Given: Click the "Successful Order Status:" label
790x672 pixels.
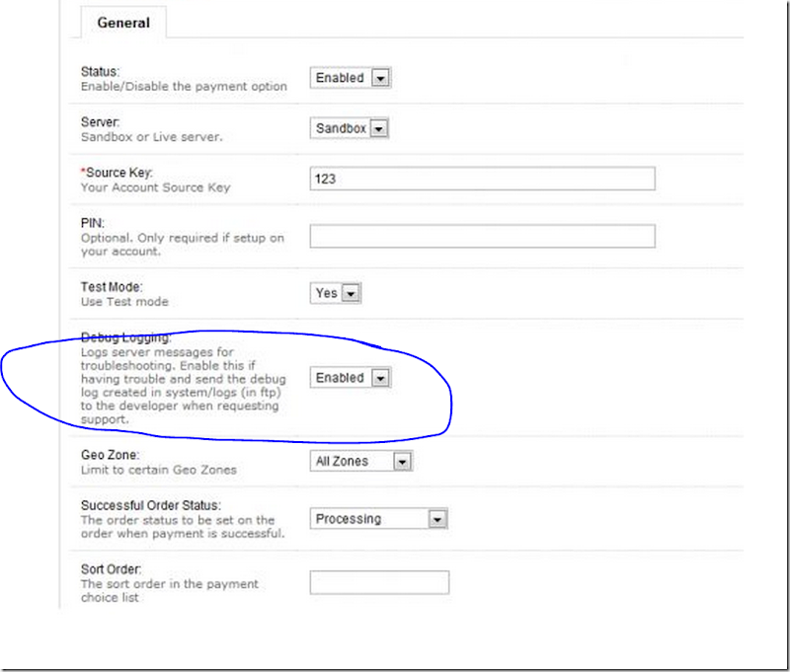Looking at the screenshot, I should (150, 505).
